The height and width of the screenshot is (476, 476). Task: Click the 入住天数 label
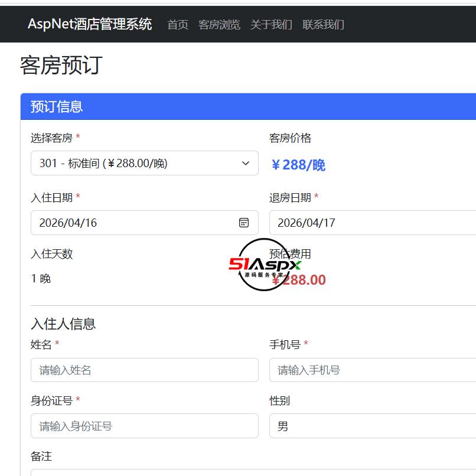coord(51,254)
